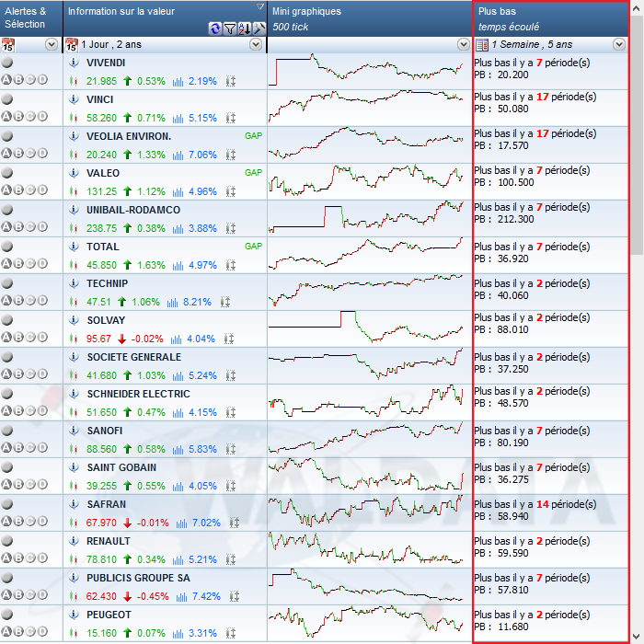Image resolution: width=644 pixels, height=644 pixels.
Task: Click UNIBAIL-RODAMCO price 238.75
Action: (x=101, y=228)
